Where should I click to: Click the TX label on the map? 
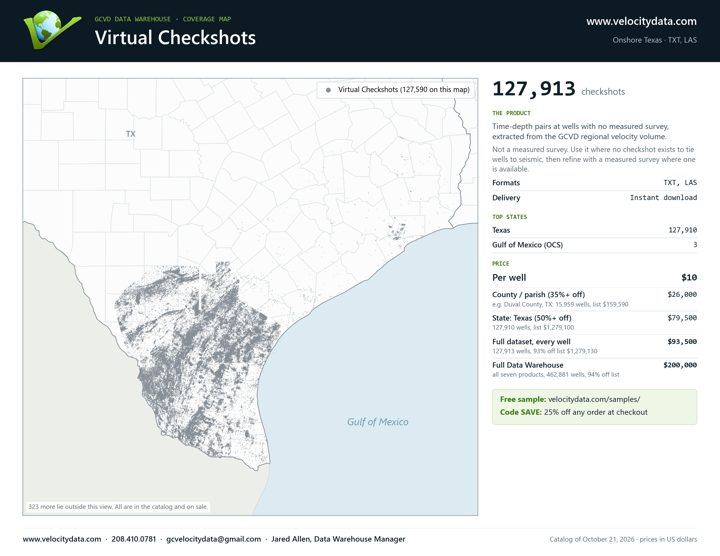point(131,134)
